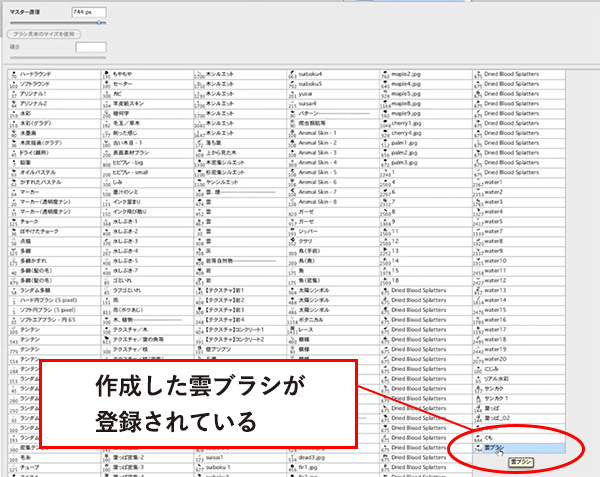Select the suisai1 brush preset
This screenshot has height=477, width=600.
click(x=240, y=457)
